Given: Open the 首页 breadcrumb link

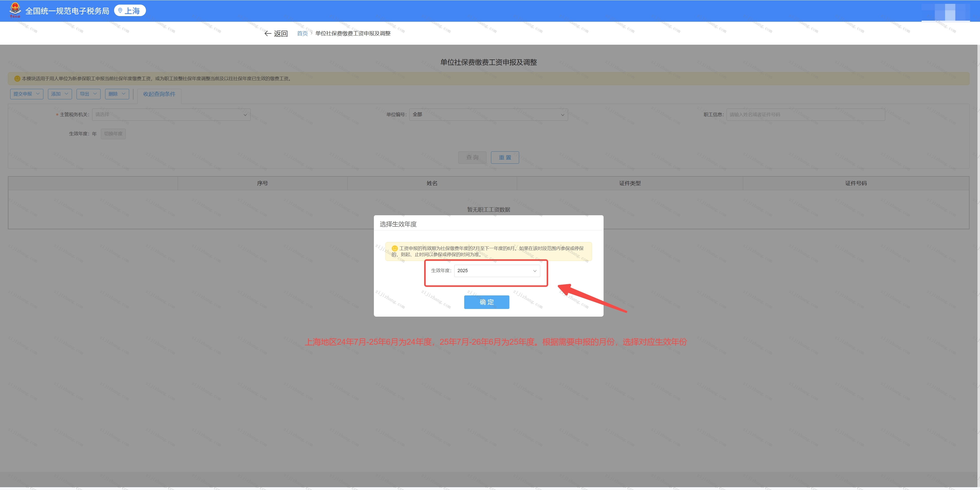Looking at the screenshot, I should 302,33.
